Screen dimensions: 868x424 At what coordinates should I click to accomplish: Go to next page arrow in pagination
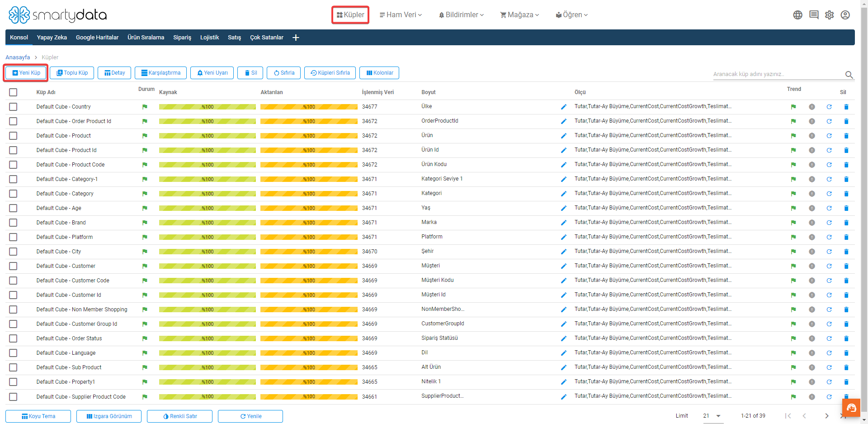(826, 416)
